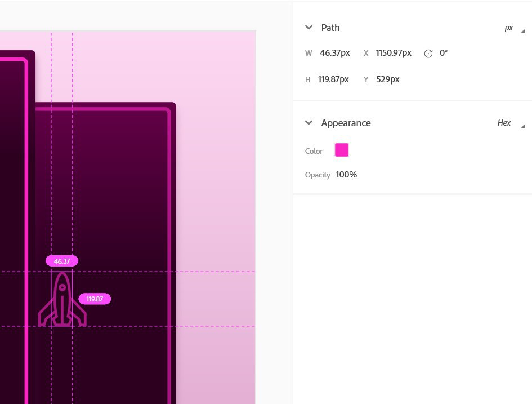This screenshot has height=404, width=532.
Task: Open the px units dropdown
Action: tap(514, 28)
